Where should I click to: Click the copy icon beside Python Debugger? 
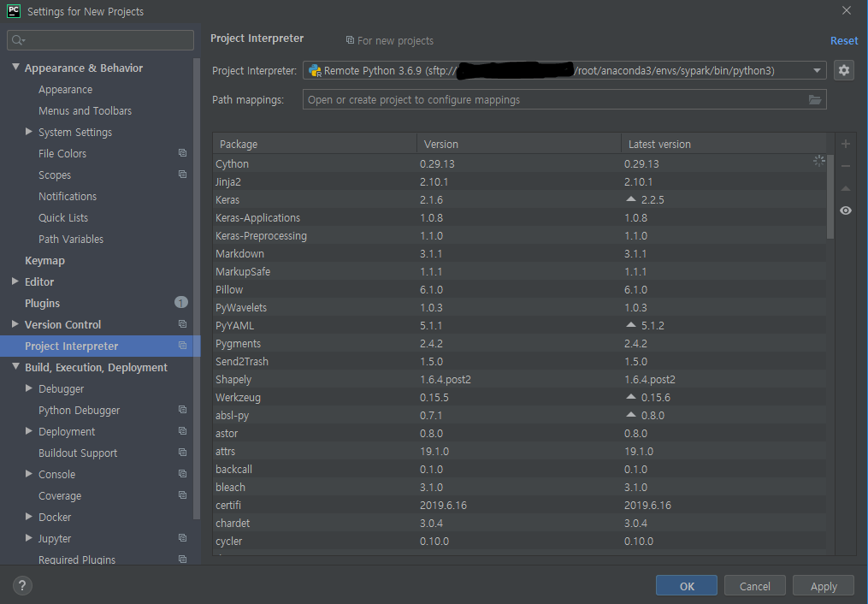[182, 410]
